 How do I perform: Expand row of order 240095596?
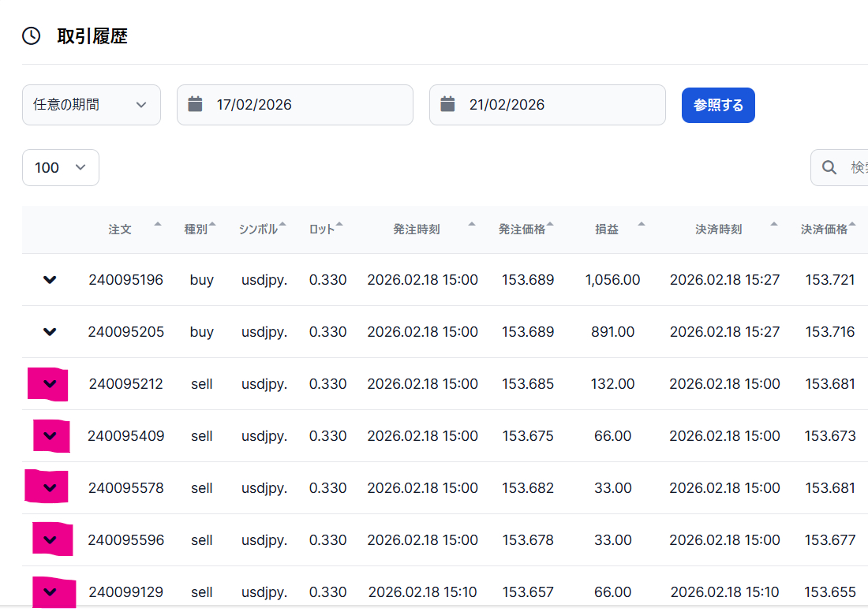(50, 540)
